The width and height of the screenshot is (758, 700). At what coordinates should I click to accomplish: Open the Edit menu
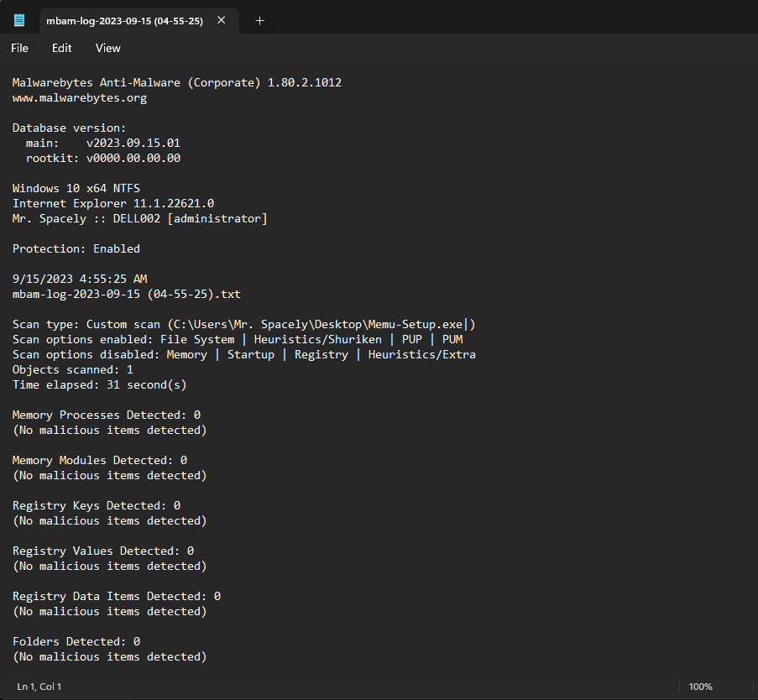click(x=62, y=48)
